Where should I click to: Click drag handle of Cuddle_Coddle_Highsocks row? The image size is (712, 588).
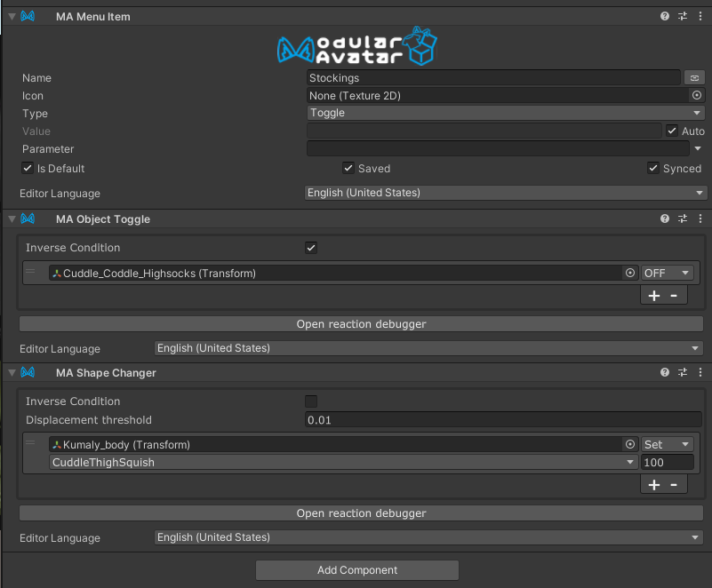click(x=30, y=271)
